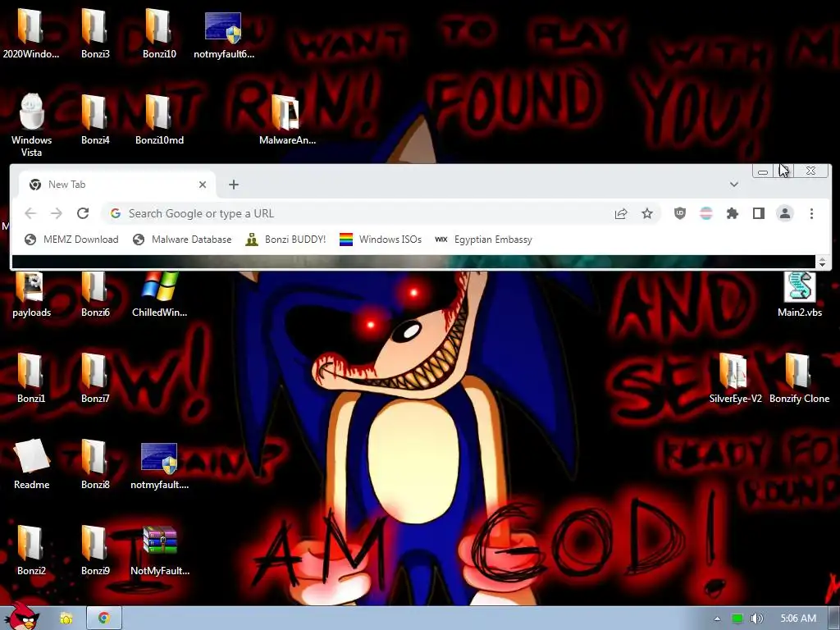Select the Main2.vbs script icon
Screen dimensions: 840x630
point(799,295)
